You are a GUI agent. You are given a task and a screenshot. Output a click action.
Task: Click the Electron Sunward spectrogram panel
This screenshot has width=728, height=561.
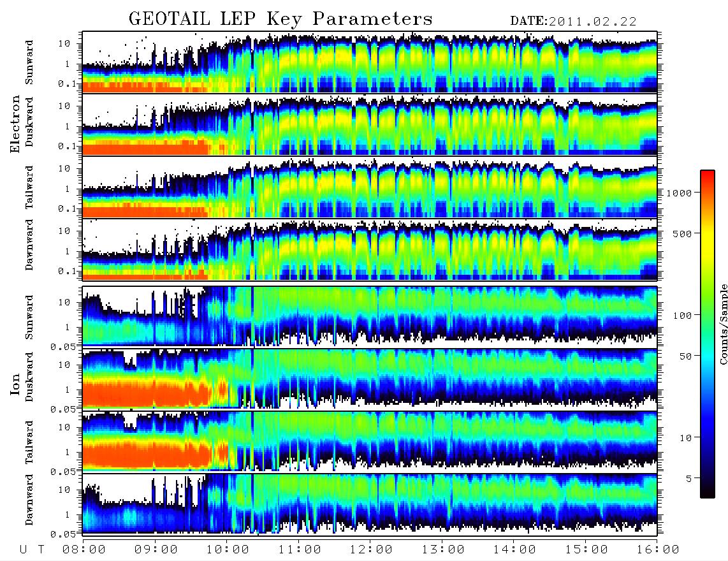pyautogui.click(x=370, y=62)
